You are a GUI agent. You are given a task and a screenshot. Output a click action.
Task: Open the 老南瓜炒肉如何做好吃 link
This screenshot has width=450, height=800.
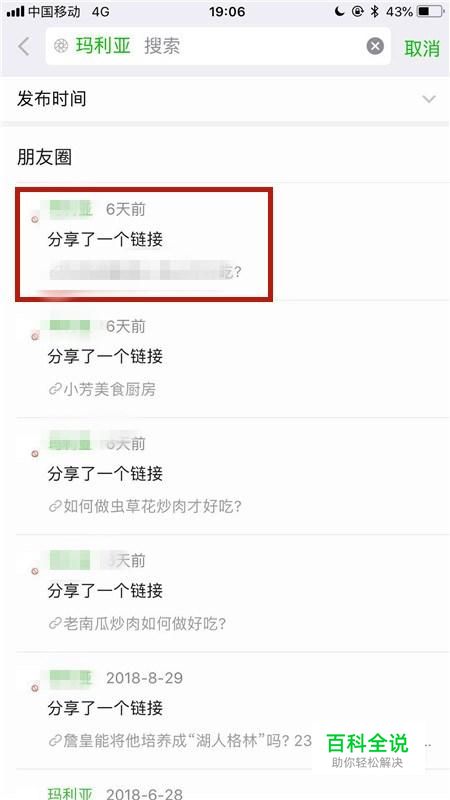(144, 623)
